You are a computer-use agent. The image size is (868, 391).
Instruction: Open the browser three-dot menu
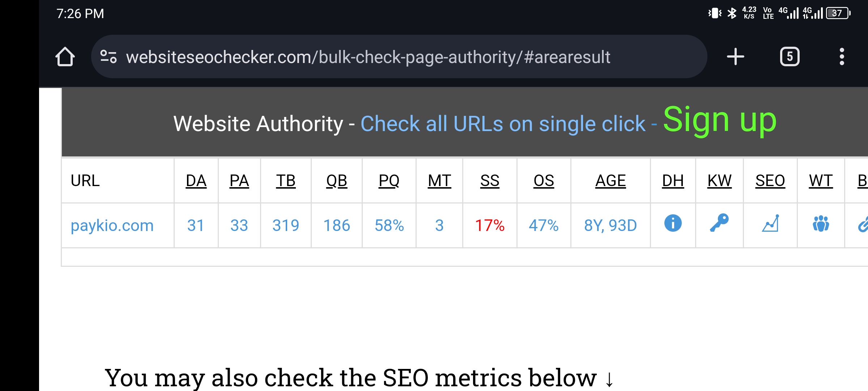pos(842,57)
